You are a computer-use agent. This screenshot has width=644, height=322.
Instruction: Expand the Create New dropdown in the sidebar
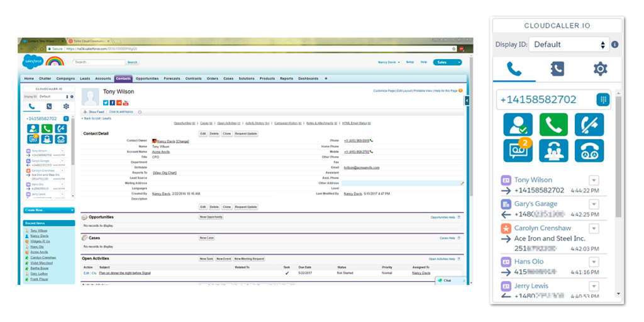49,210
